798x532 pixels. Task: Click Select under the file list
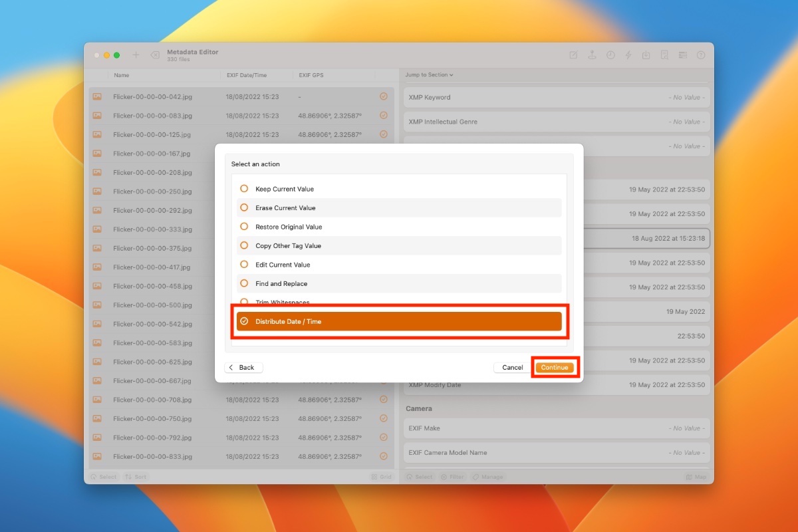pyautogui.click(x=104, y=477)
